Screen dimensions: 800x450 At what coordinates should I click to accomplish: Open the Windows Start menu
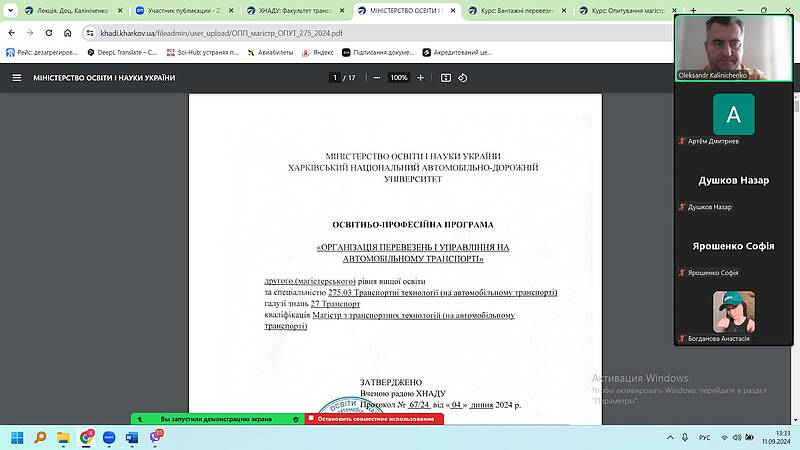[17, 438]
